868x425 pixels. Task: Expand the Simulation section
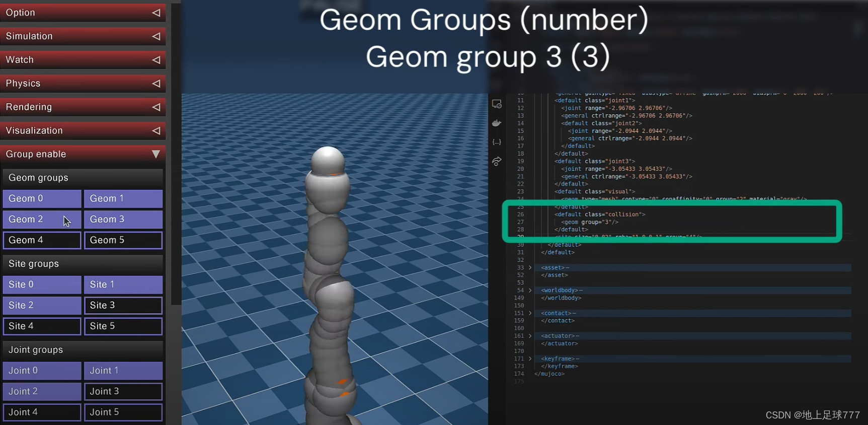coord(83,36)
